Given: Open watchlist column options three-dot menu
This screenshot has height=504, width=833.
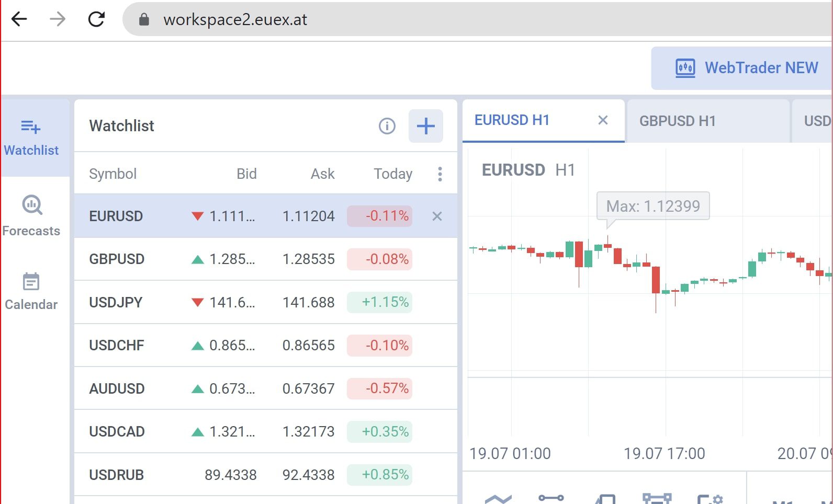Looking at the screenshot, I should 440,174.
